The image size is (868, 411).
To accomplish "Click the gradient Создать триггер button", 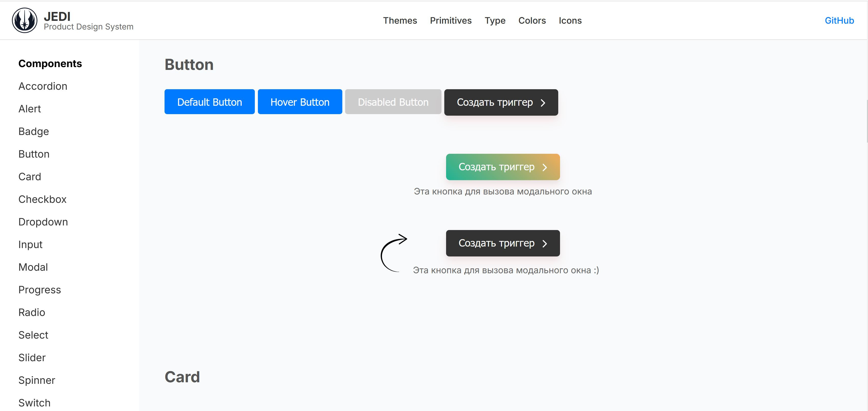I will point(502,167).
